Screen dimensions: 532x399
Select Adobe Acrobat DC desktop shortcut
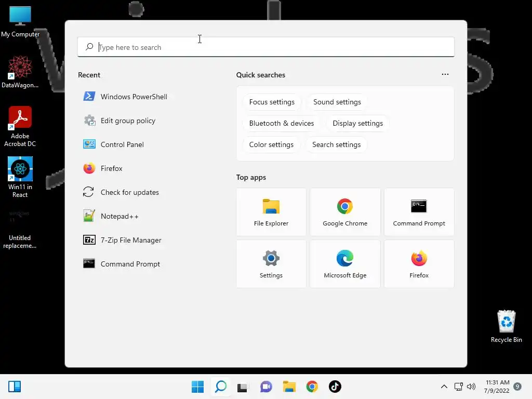[x=20, y=127]
